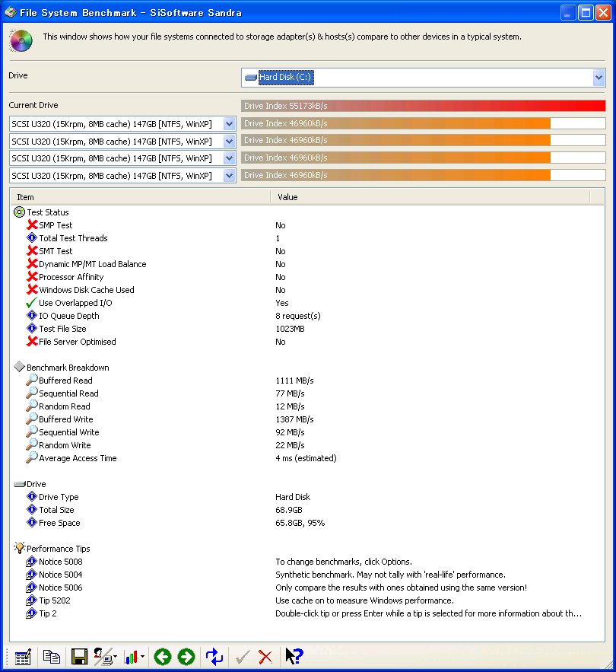Screen dimensions: 616x672
Task: Select the SMT Test row
Action: [306, 251]
